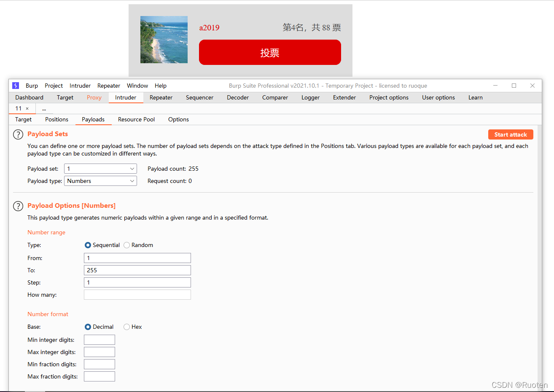
Task: Open the Repeater menu in menu bar
Action: tap(109, 86)
